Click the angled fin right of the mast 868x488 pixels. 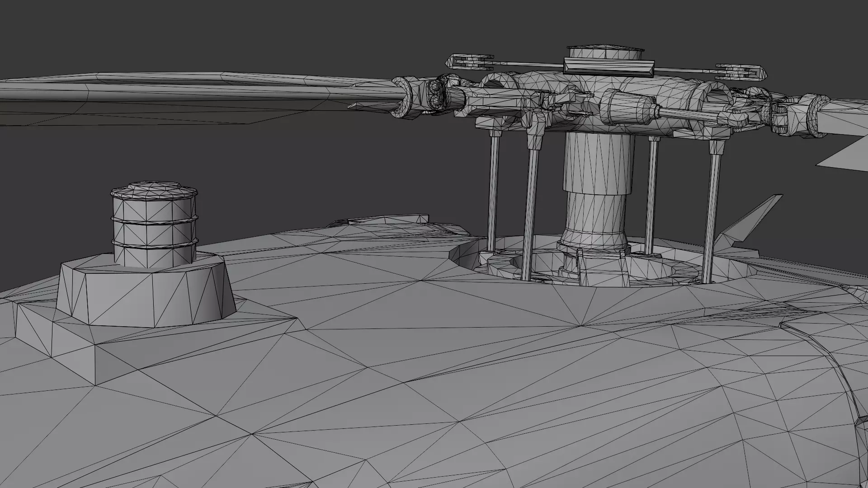click(x=746, y=224)
